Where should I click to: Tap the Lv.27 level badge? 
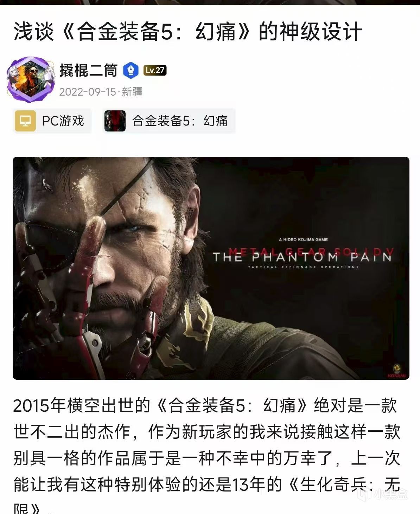click(155, 70)
